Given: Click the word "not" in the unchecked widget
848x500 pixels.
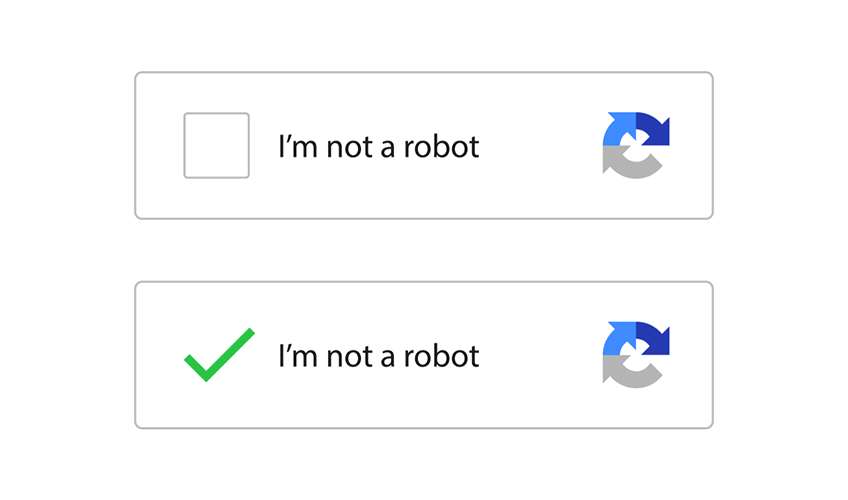Looking at the screenshot, I should (346, 147).
